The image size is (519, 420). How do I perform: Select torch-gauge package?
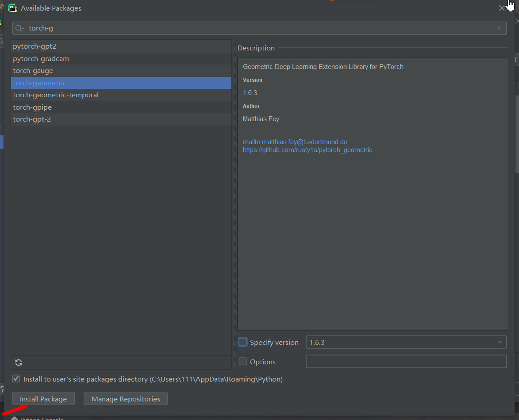pyautogui.click(x=121, y=71)
